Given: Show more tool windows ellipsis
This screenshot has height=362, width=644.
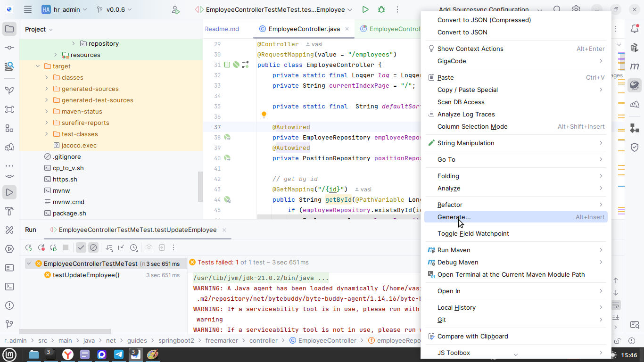Looking at the screenshot, I should pyautogui.click(x=9, y=166).
